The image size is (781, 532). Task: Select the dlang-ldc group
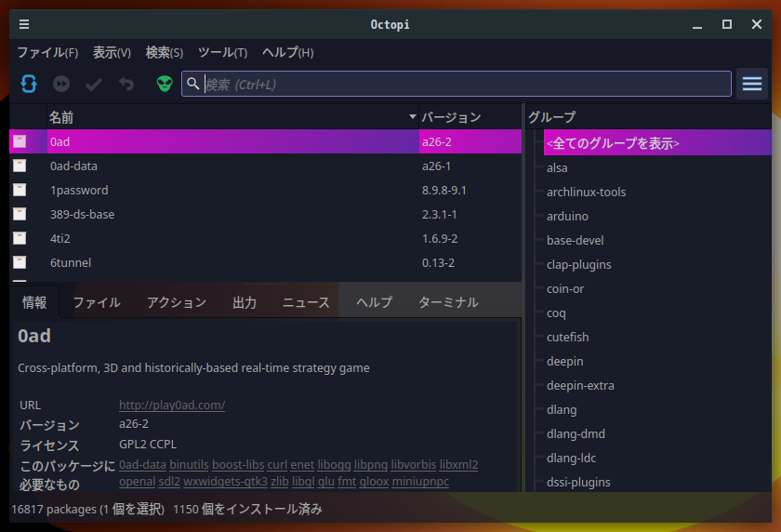point(571,458)
